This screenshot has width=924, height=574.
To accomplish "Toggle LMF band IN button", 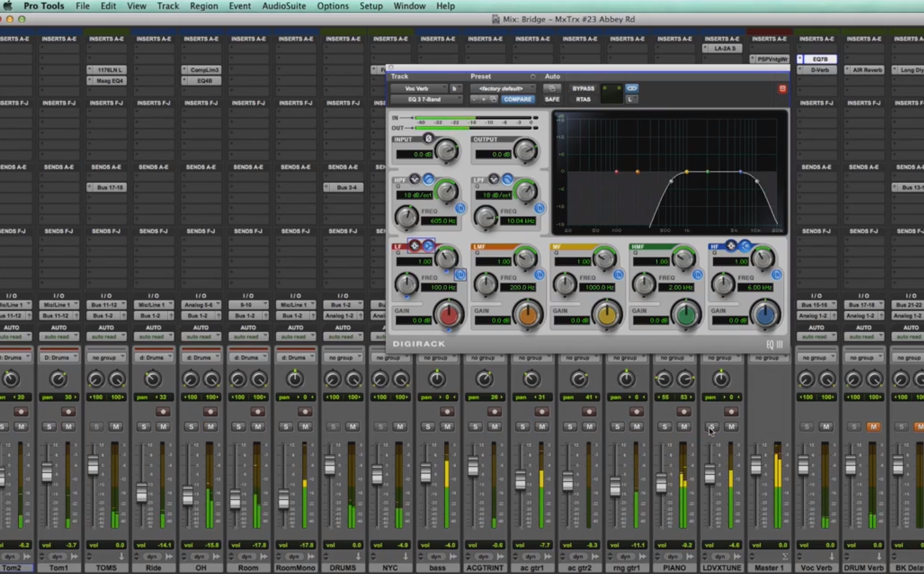I will click(539, 274).
